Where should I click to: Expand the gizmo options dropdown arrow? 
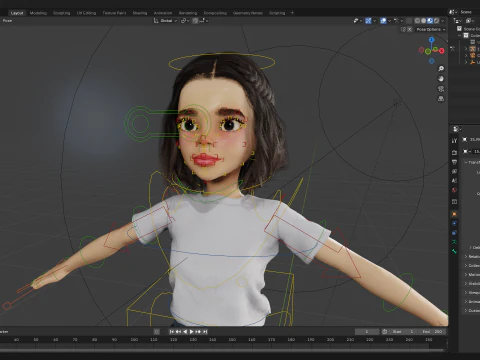374,21
